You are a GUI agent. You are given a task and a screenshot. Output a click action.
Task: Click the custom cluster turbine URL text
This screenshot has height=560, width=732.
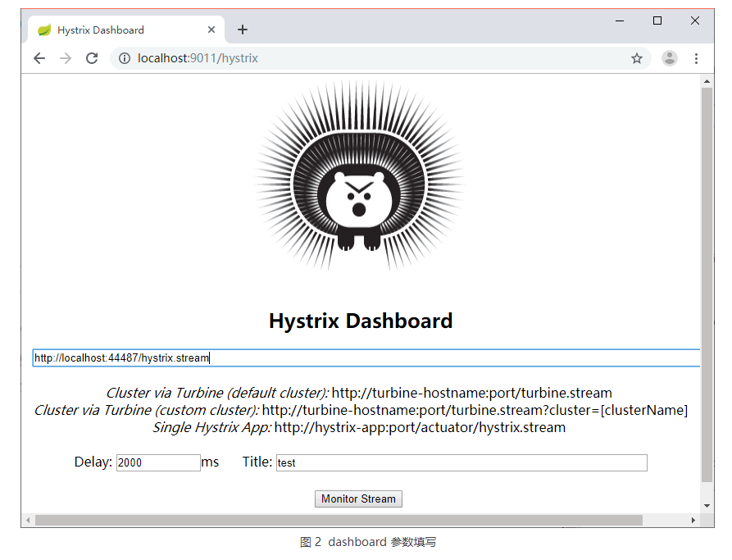tap(475, 410)
